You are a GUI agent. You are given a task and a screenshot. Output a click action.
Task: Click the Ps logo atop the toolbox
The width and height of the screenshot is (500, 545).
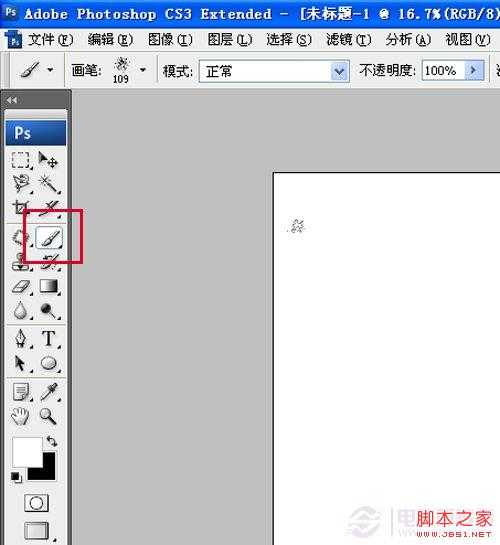pyautogui.click(x=36, y=133)
